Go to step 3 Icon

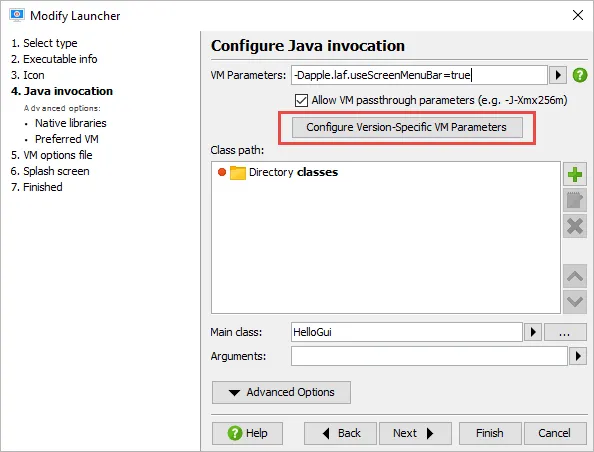pos(28,75)
